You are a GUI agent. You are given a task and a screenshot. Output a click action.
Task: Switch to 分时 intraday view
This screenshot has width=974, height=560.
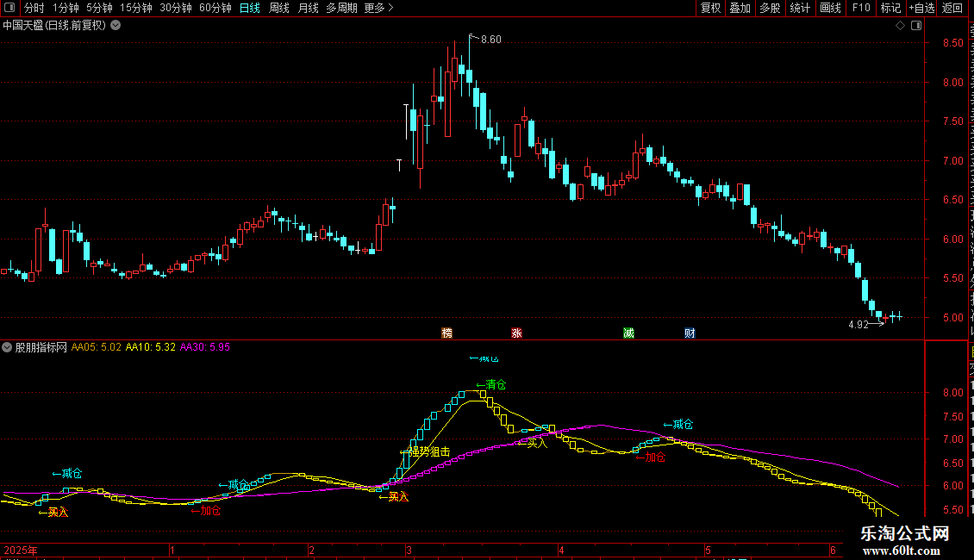(x=34, y=8)
